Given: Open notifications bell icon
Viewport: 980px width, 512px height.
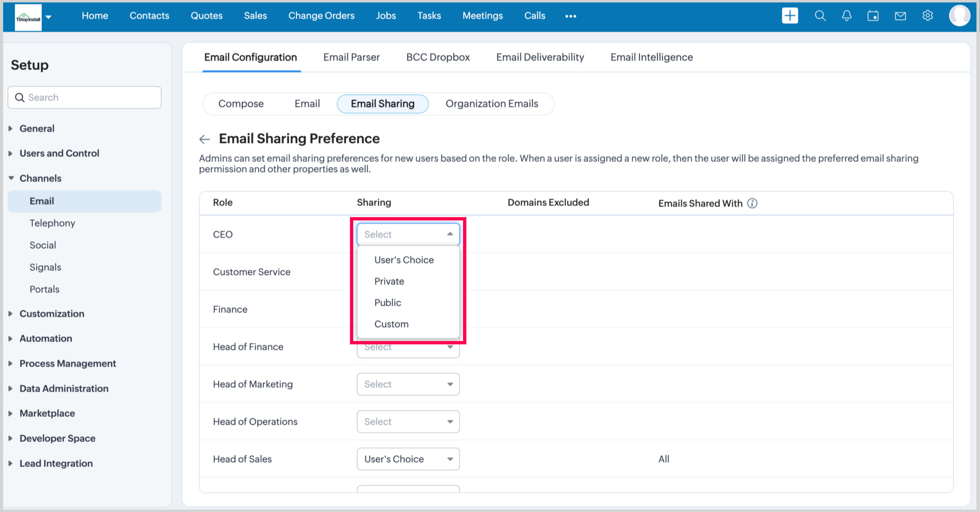Looking at the screenshot, I should pos(847,16).
